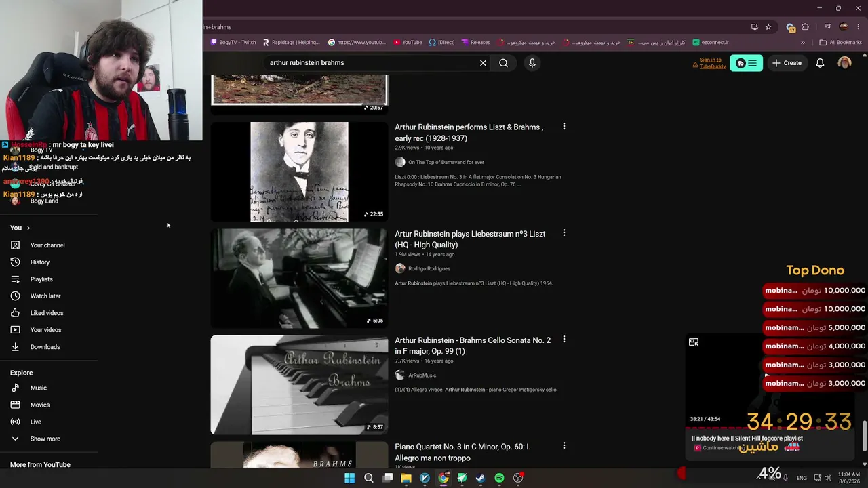This screenshot has height=488, width=868.
Task: Visit the ArRubMusic channel
Action: coord(422,375)
